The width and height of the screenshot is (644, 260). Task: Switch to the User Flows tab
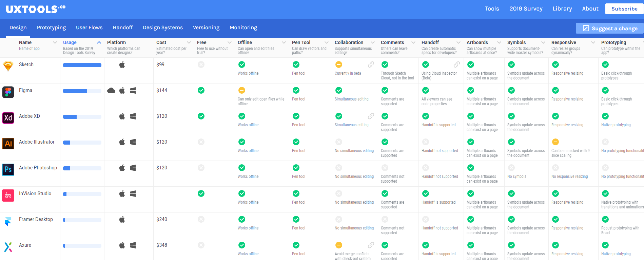click(x=89, y=27)
